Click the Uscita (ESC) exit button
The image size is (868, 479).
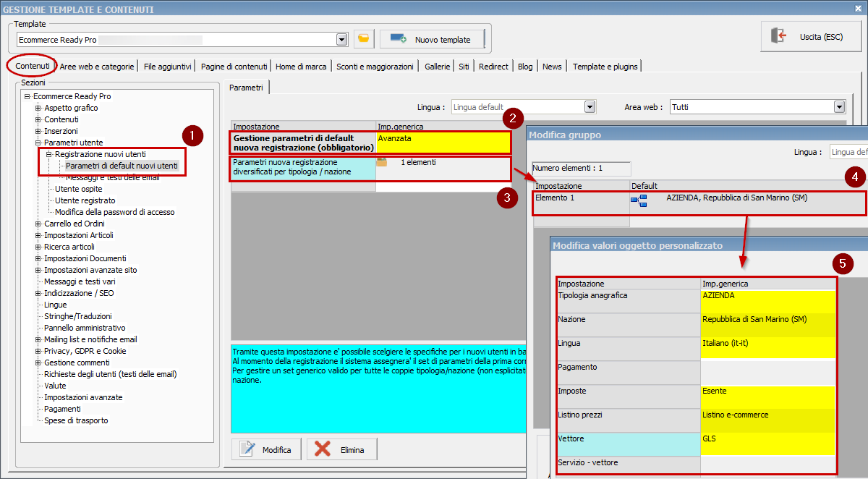[811, 36]
